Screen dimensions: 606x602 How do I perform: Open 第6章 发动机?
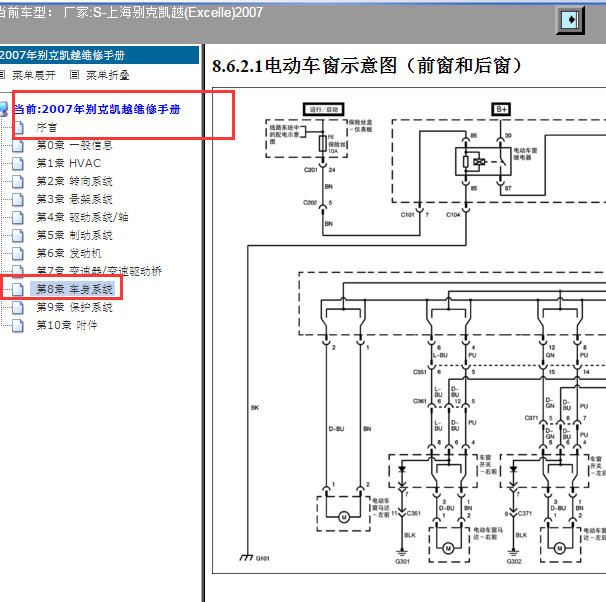pos(69,253)
